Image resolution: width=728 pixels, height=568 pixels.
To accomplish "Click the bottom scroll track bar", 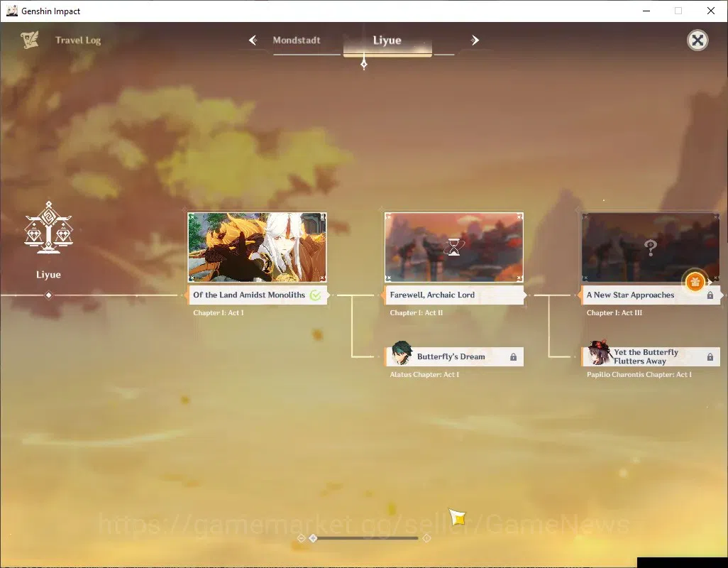I will click(364, 538).
